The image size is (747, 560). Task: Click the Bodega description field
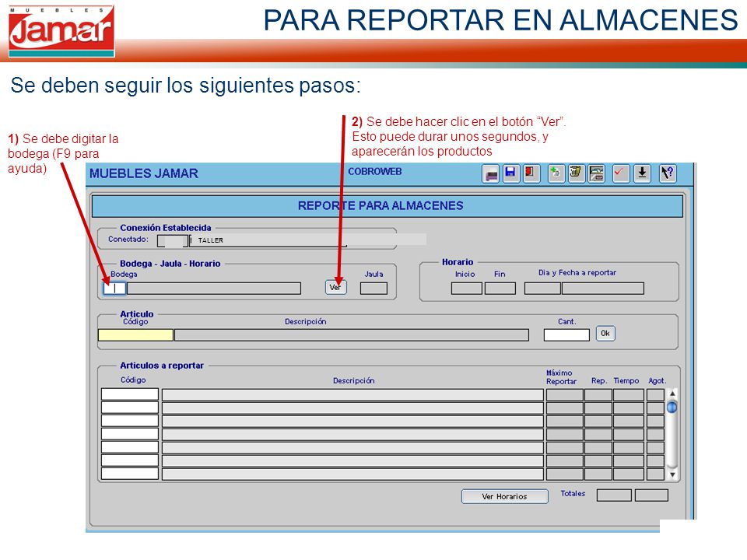click(x=214, y=288)
